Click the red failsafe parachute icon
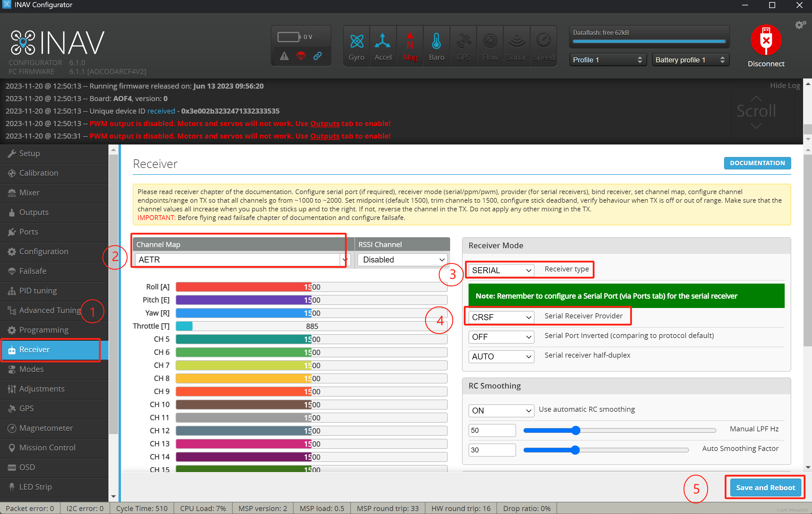Screen dimensions: 812x514 (301, 56)
